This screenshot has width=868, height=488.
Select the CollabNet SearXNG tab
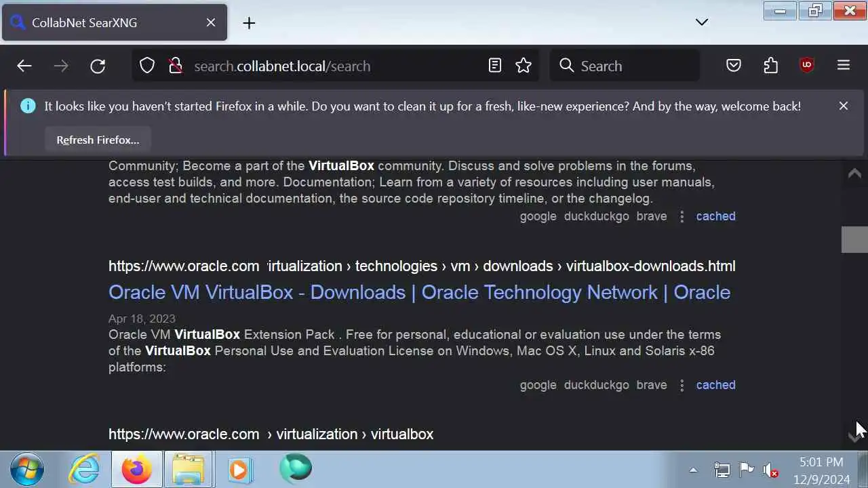click(115, 22)
